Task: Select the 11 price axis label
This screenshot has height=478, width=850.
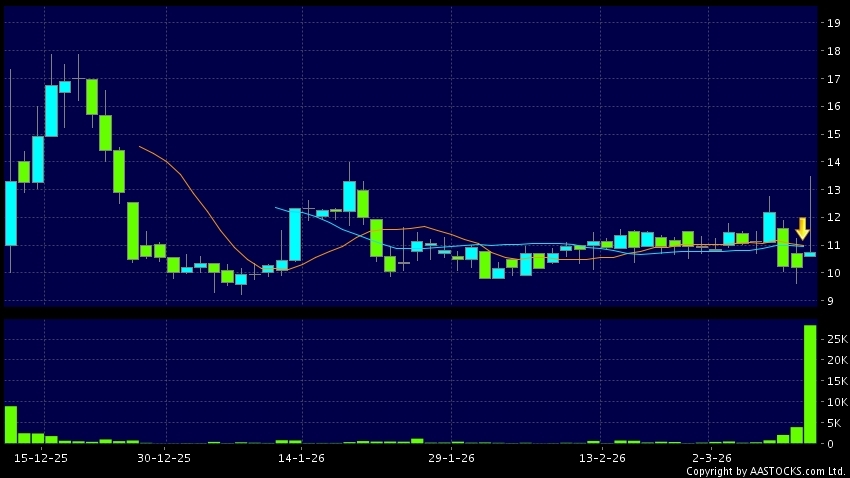Action: (x=830, y=245)
